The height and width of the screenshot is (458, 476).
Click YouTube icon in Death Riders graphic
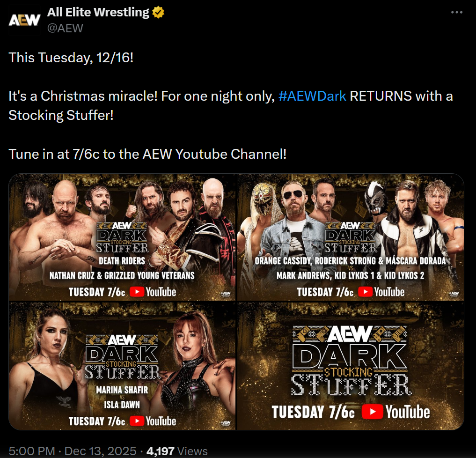pyautogui.click(x=137, y=292)
